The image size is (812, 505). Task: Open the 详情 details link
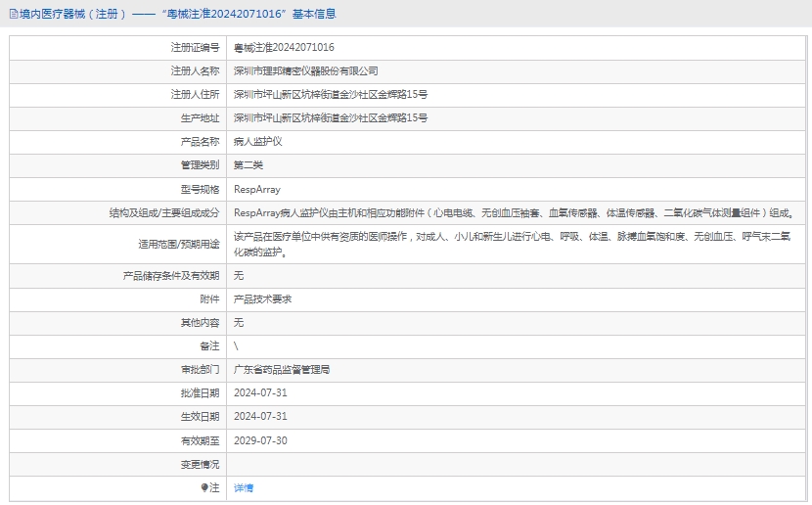click(244, 487)
